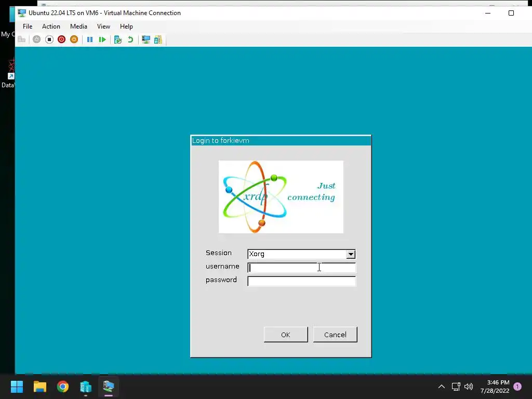The image size is (532, 399).
Task: Click the Revert green arrow icon
Action: 130,39
